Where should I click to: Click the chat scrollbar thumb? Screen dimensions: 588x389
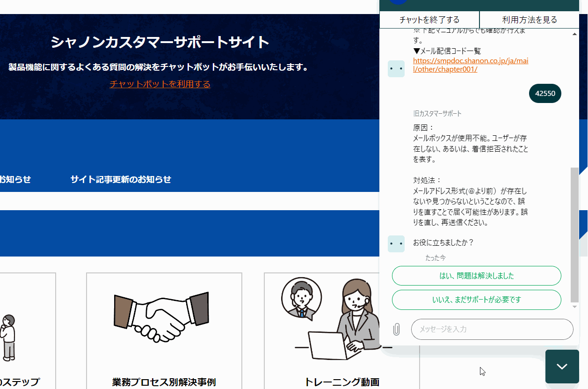[x=575, y=235]
